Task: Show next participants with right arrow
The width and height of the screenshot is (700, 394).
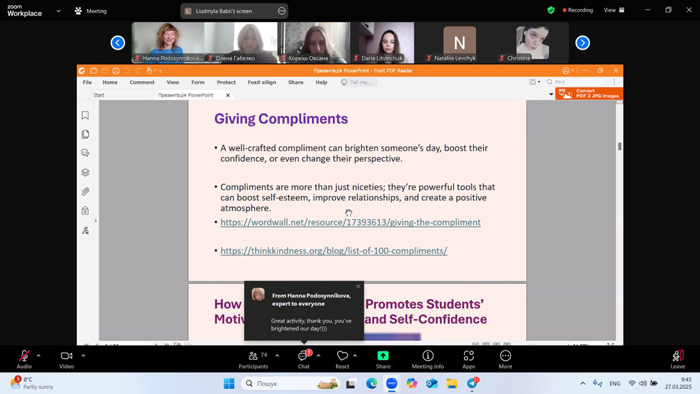Action: coord(583,43)
